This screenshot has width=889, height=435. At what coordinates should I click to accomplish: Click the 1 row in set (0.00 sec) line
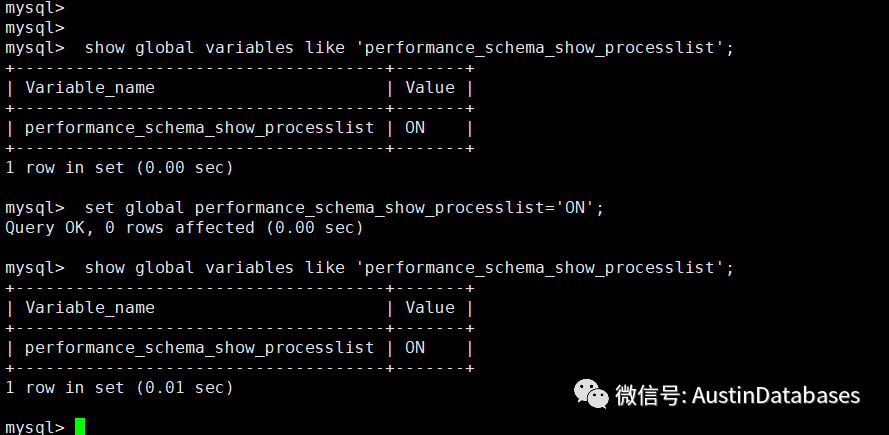point(119,168)
